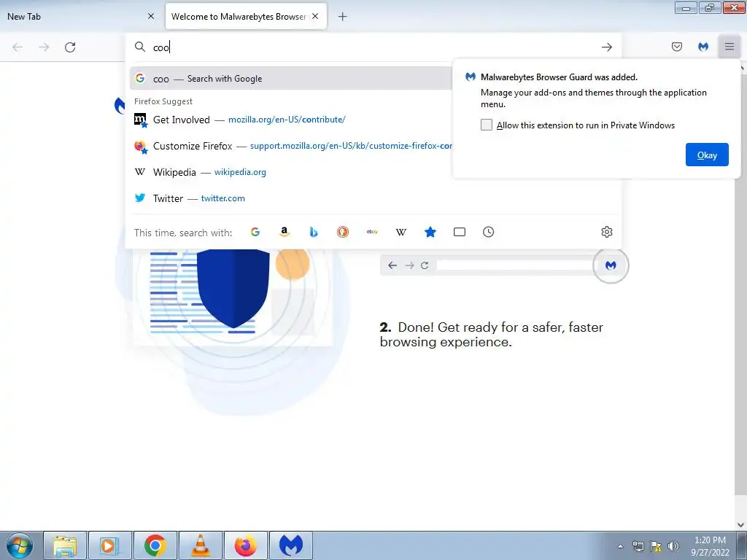Launch Google Chrome from the taskbar
The height and width of the screenshot is (560, 747).
click(x=155, y=545)
